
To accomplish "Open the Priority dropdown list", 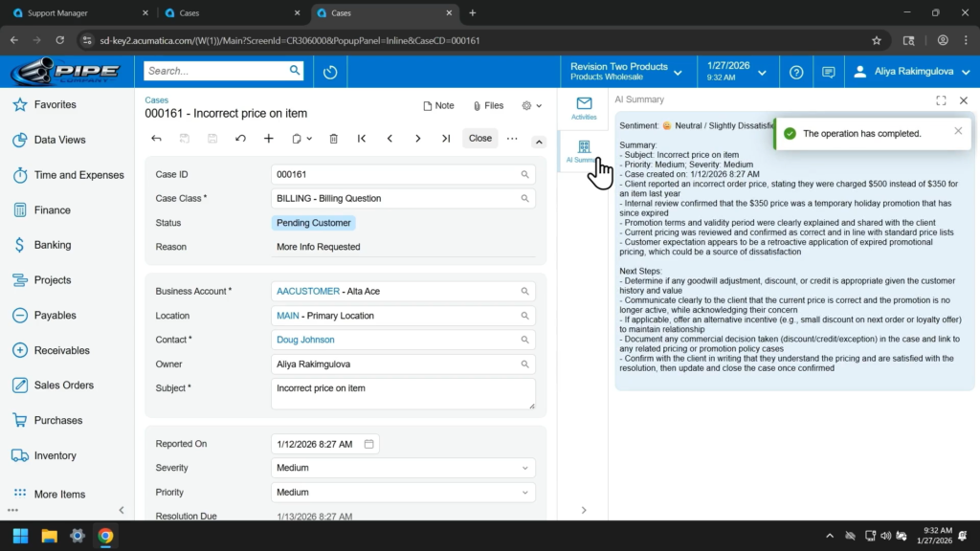I will 524,493.
